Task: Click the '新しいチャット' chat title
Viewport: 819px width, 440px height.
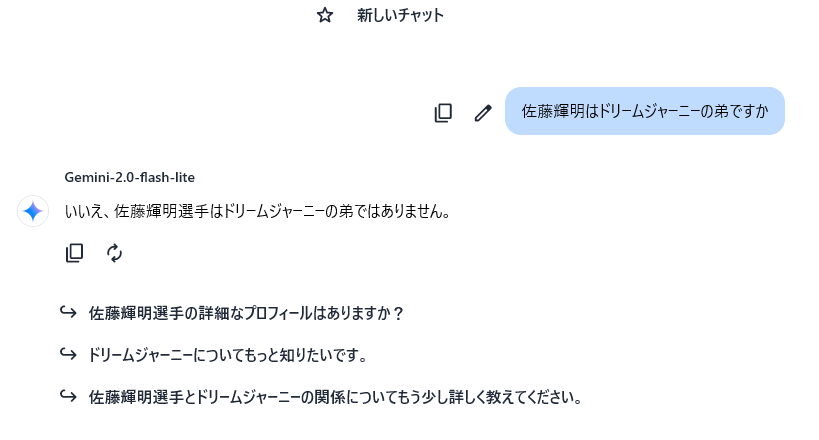Action: [400, 15]
